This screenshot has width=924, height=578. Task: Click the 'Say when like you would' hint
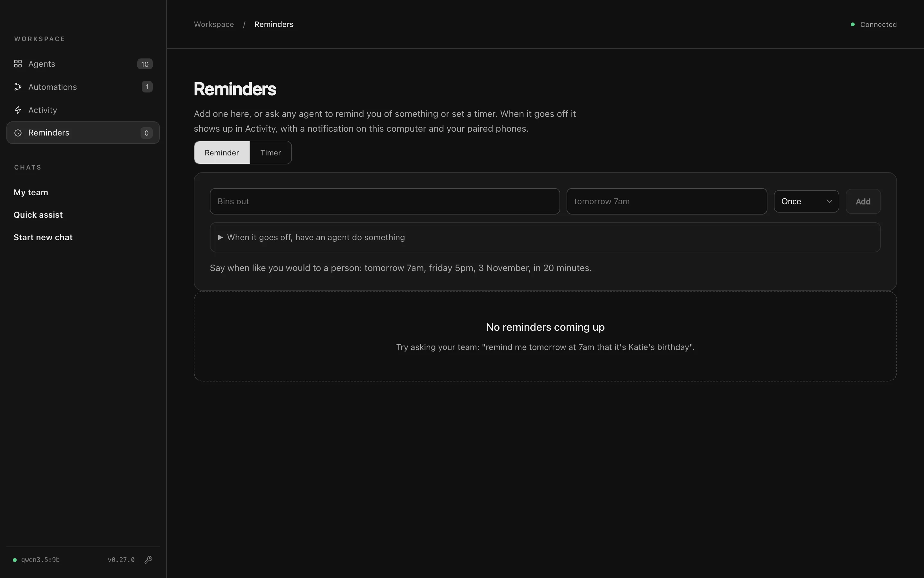point(400,268)
